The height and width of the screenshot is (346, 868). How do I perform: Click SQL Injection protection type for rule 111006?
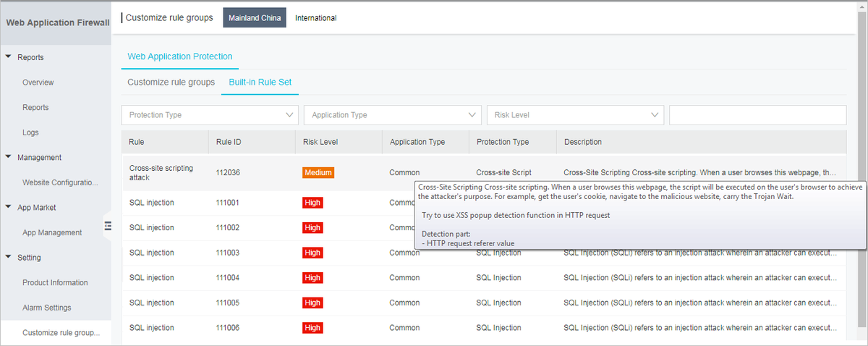(498, 328)
